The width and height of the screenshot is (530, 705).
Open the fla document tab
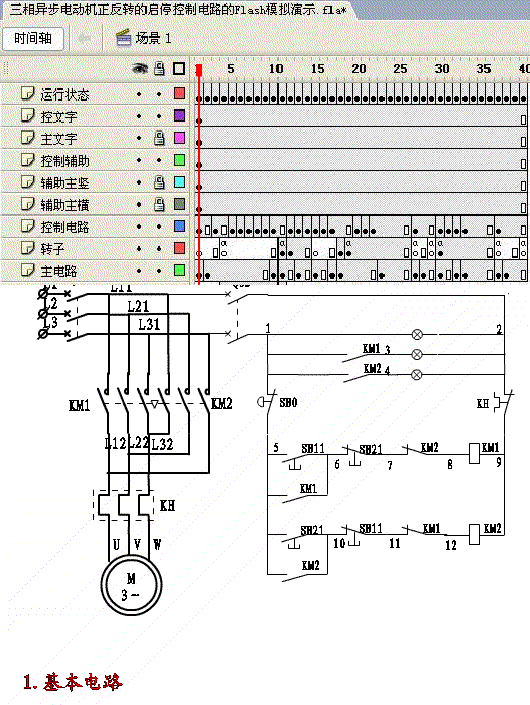[178, 9]
